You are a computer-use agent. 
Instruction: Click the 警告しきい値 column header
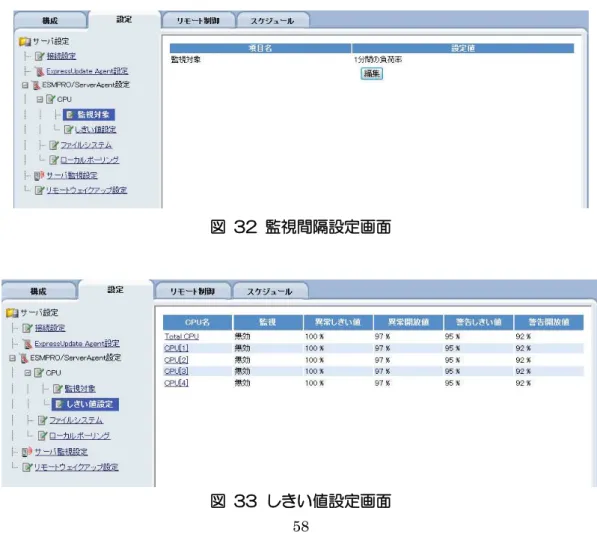[479, 322]
